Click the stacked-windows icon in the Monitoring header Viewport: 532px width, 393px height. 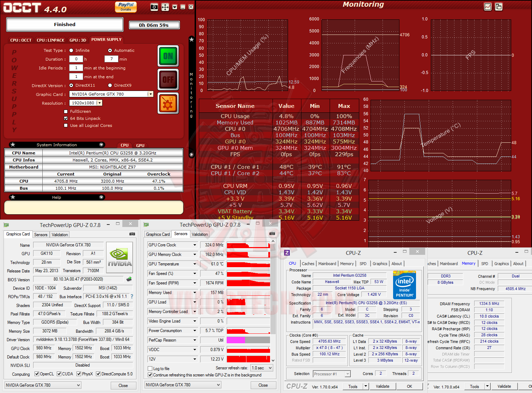click(x=499, y=7)
